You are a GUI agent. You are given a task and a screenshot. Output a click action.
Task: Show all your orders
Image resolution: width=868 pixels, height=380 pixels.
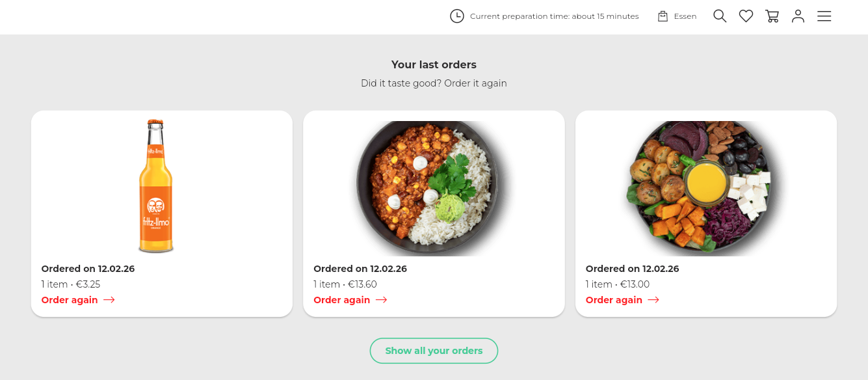(434, 351)
